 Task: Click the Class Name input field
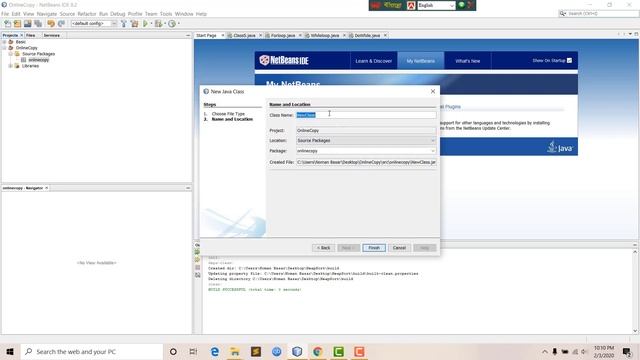coord(366,115)
